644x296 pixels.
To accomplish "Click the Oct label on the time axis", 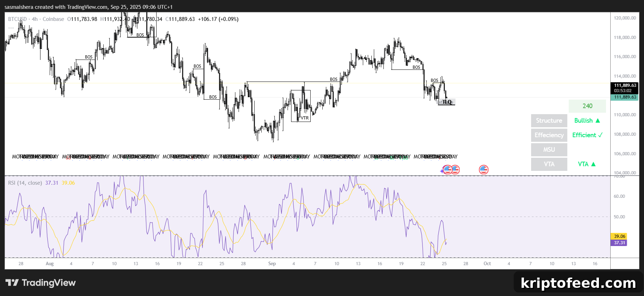I will 487,264.
